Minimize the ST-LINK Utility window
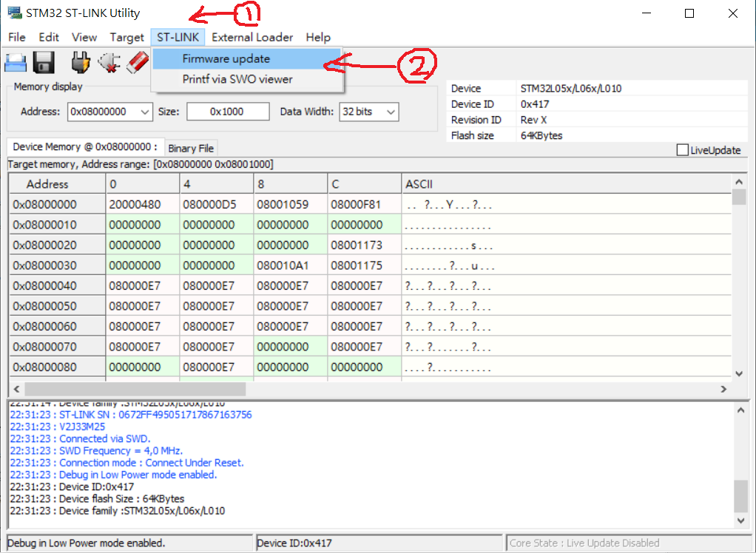The height and width of the screenshot is (553, 756). pyautogui.click(x=647, y=13)
